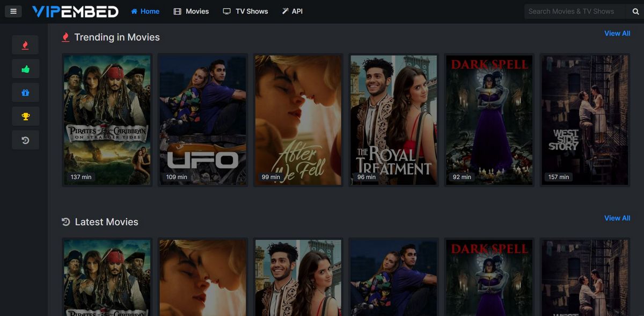Click the "Trending in Movies" heading
The height and width of the screenshot is (316, 644).
pos(117,37)
